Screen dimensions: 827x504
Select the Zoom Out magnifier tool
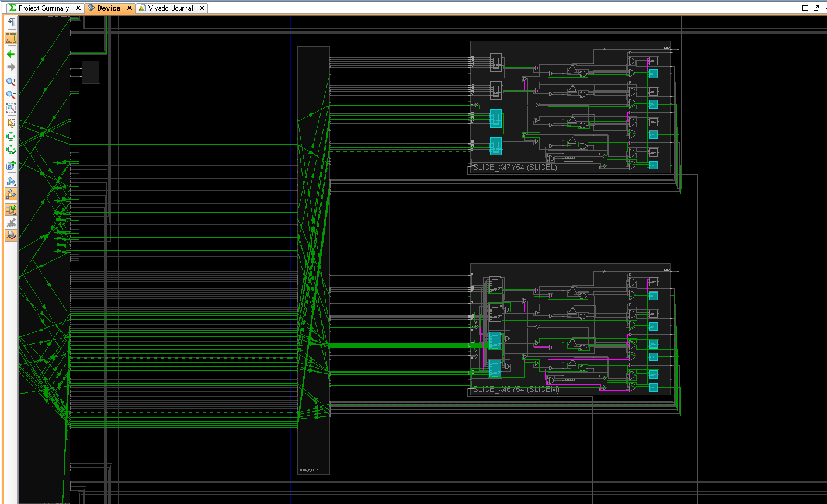10,95
